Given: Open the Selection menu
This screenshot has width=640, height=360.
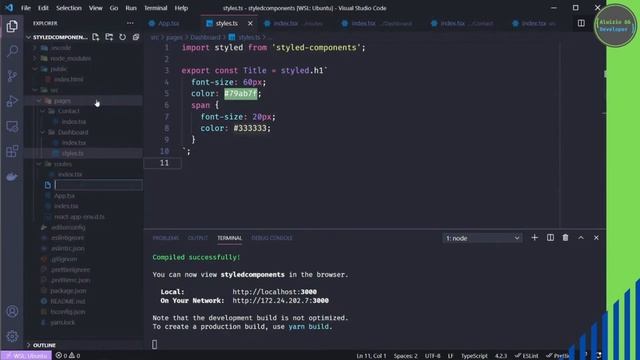Looking at the screenshot, I should pyautogui.click(x=69, y=8).
